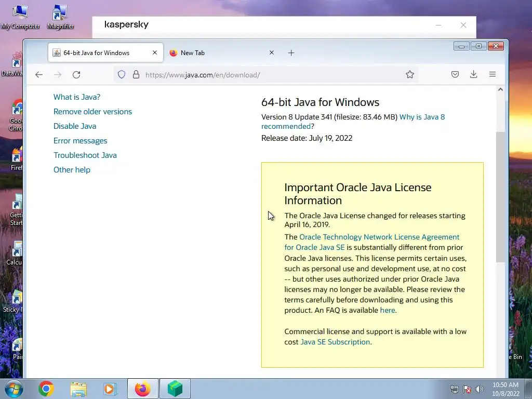Screen dimensions: 532x399
Task: Reload the current Java page
Action: point(76,75)
